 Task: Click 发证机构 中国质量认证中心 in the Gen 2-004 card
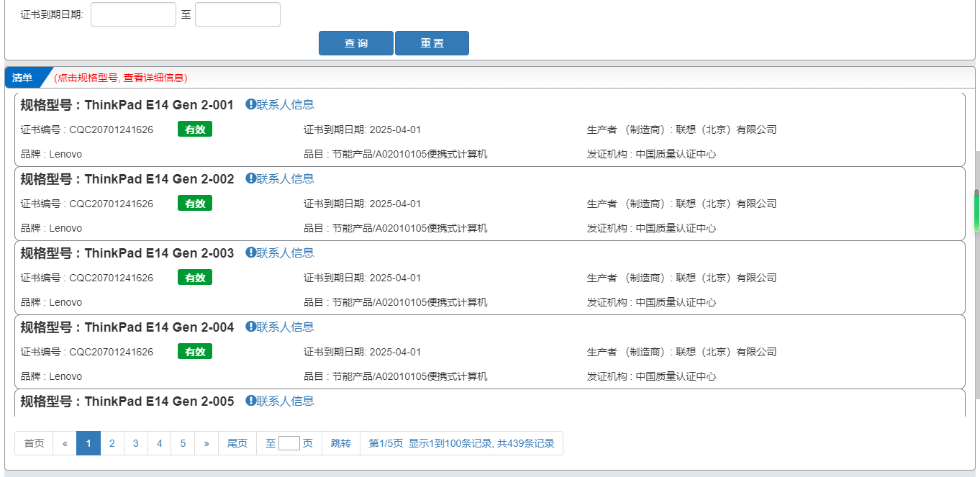[x=652, y=377]
